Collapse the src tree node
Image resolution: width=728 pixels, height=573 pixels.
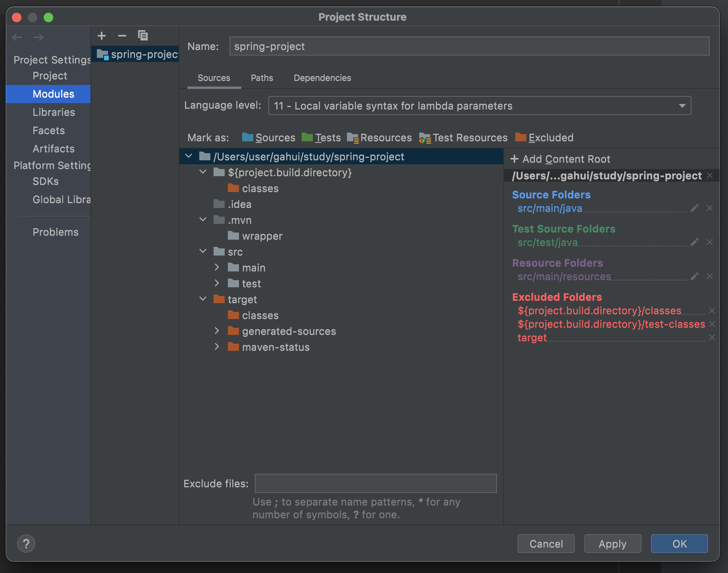(203, 251)
